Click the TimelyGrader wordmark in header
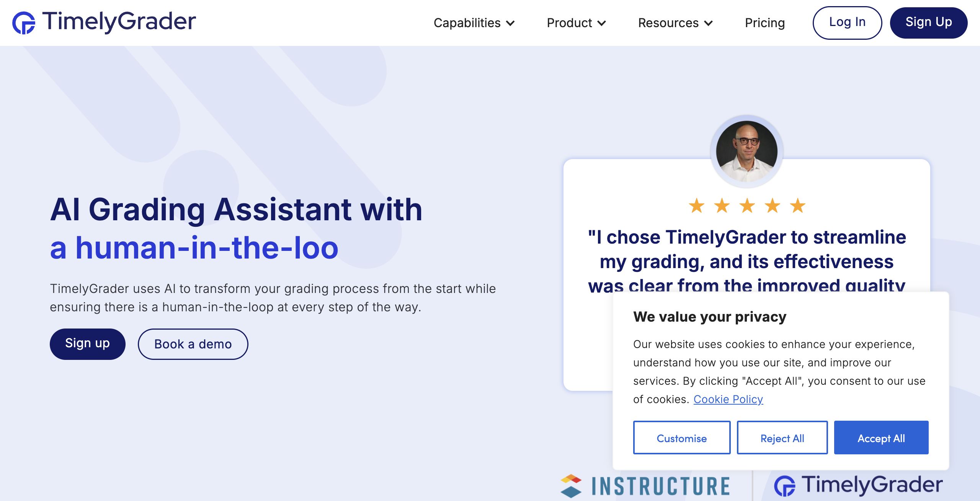This screenshot has height=501, width=980. 119,21
